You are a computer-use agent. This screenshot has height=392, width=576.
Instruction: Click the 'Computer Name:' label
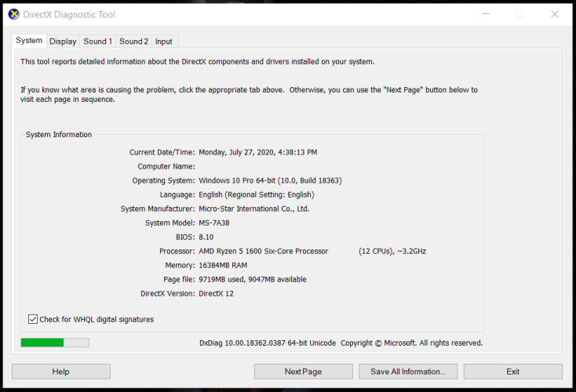(x=166, y=167)
